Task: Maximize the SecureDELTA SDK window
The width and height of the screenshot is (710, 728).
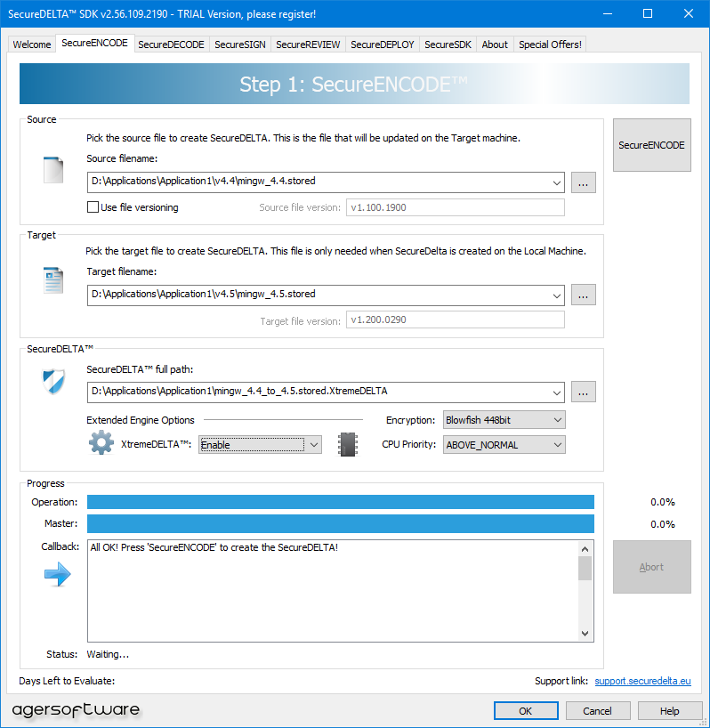Action: 648,13
